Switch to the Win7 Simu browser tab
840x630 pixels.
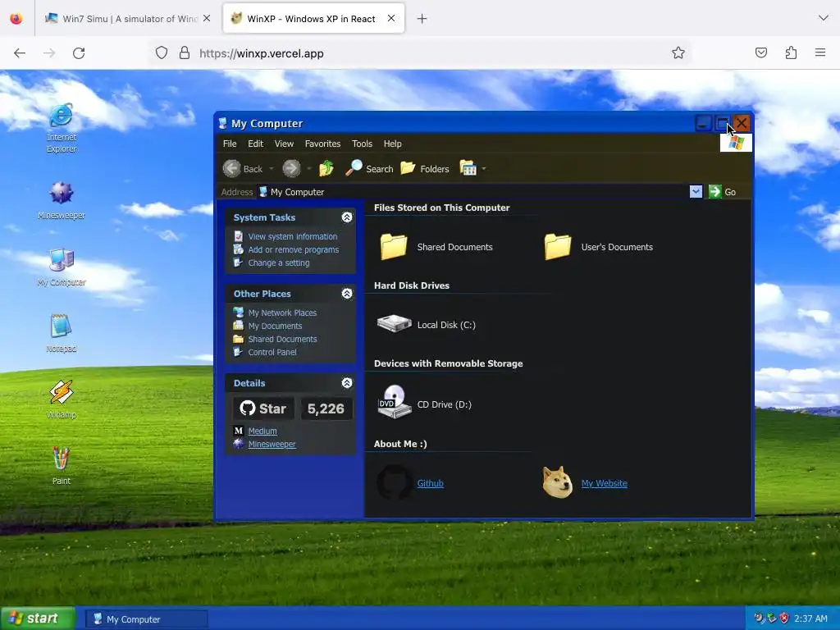tap(127, 19)
